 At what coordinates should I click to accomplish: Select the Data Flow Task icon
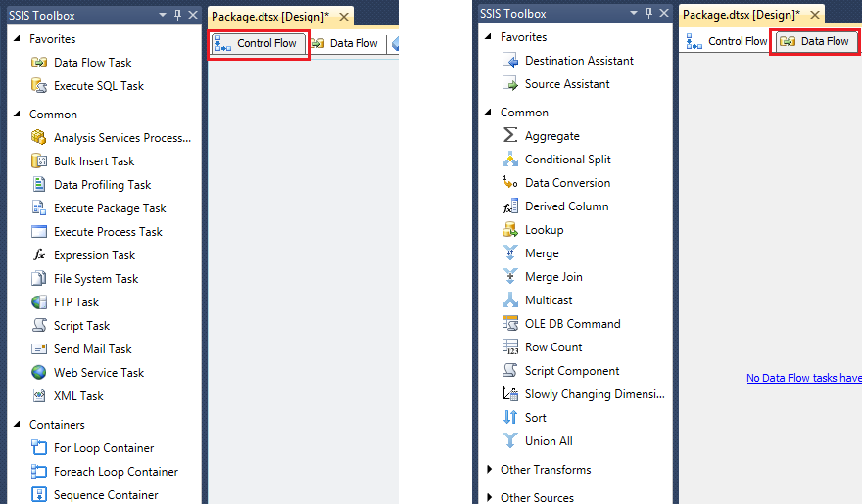pos(39,63)
